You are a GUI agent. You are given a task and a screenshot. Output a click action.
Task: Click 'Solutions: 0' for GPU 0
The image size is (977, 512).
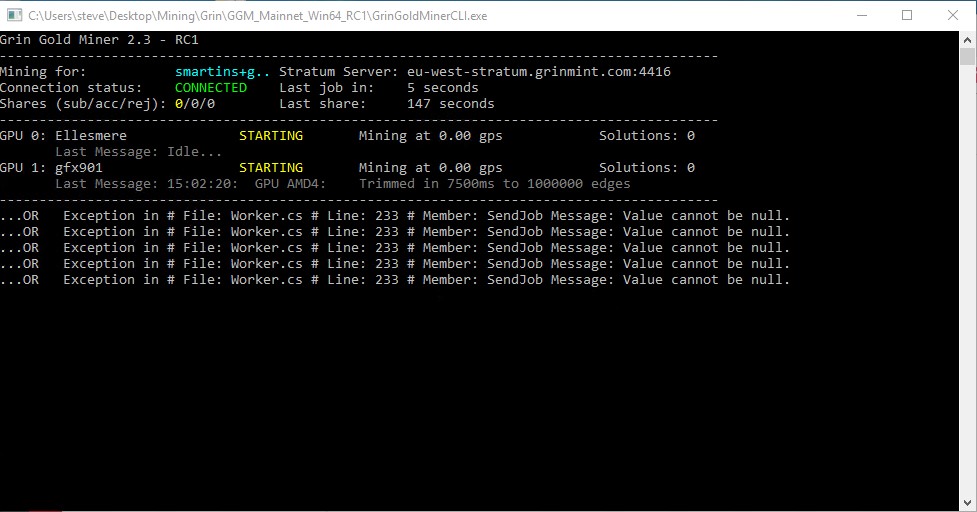(x=647, y=136)
